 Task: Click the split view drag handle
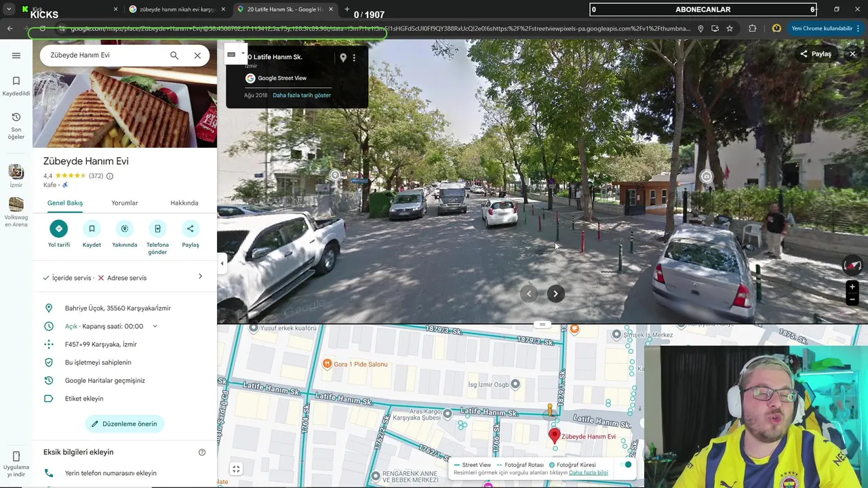(542, 325)
